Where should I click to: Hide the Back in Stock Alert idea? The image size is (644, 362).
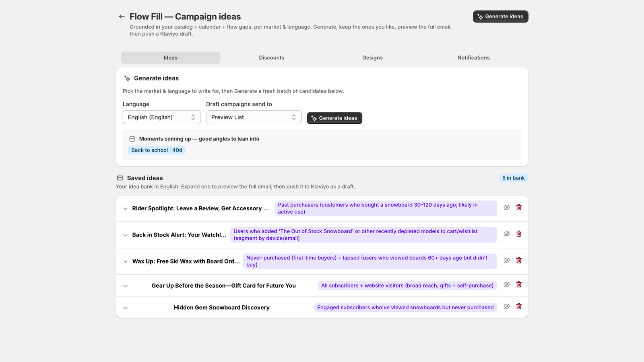pos(507,234)
